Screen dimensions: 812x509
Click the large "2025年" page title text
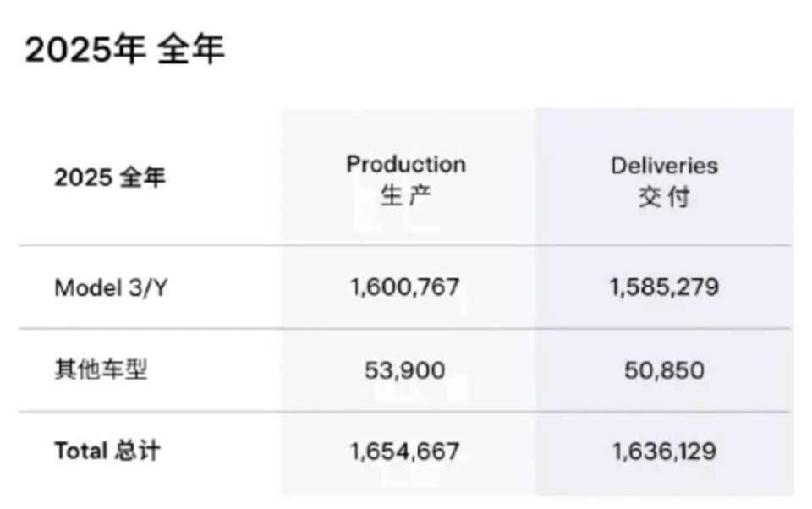point(86,50)
